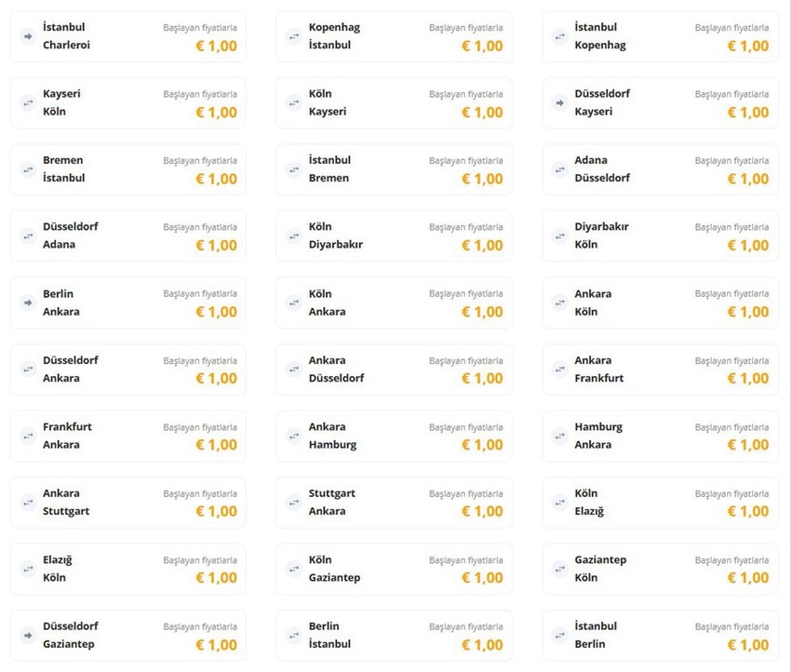Open the Kayseri to Köln flight card
The height and width of the screenshot is (672, 791).
click(x=128, y=103)
